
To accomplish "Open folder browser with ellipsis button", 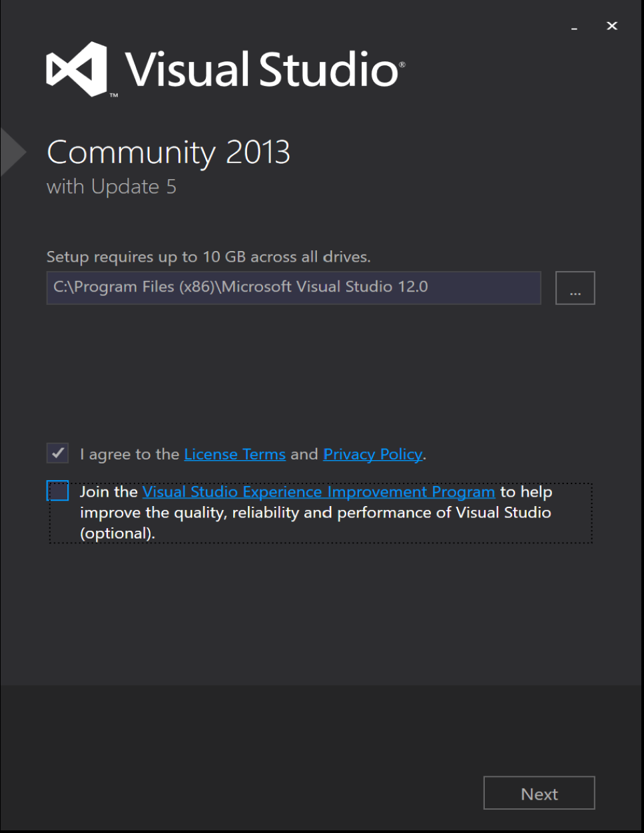I will point(575,288).
